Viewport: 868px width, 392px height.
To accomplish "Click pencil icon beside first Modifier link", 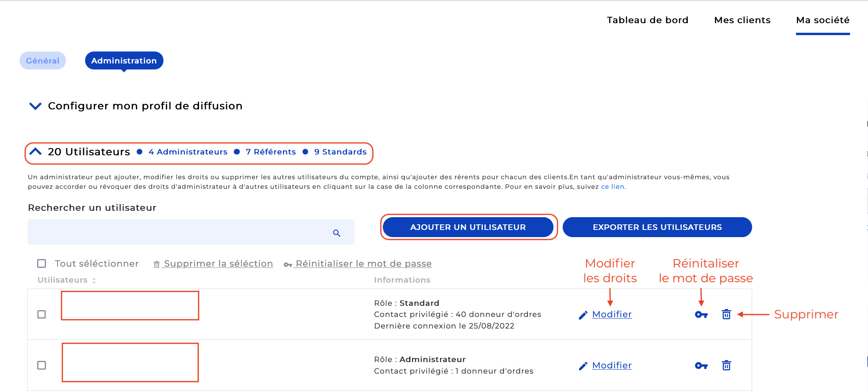I will point(583,315).
